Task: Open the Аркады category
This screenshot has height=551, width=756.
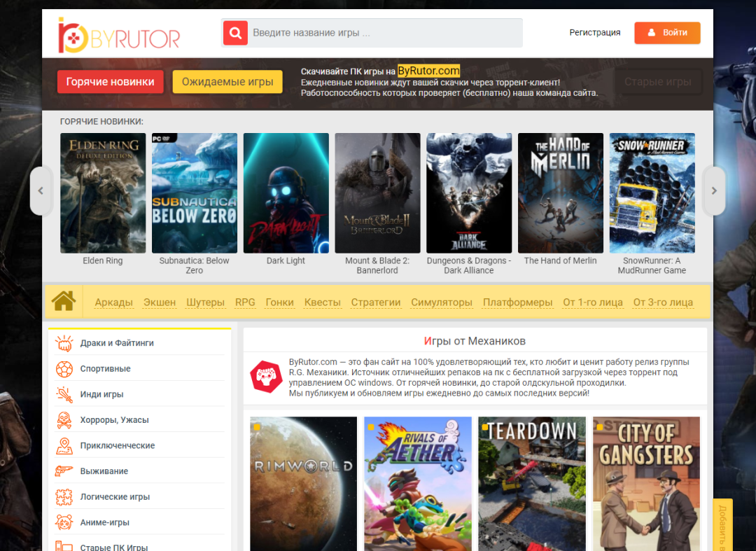Action: coord(114,302)
